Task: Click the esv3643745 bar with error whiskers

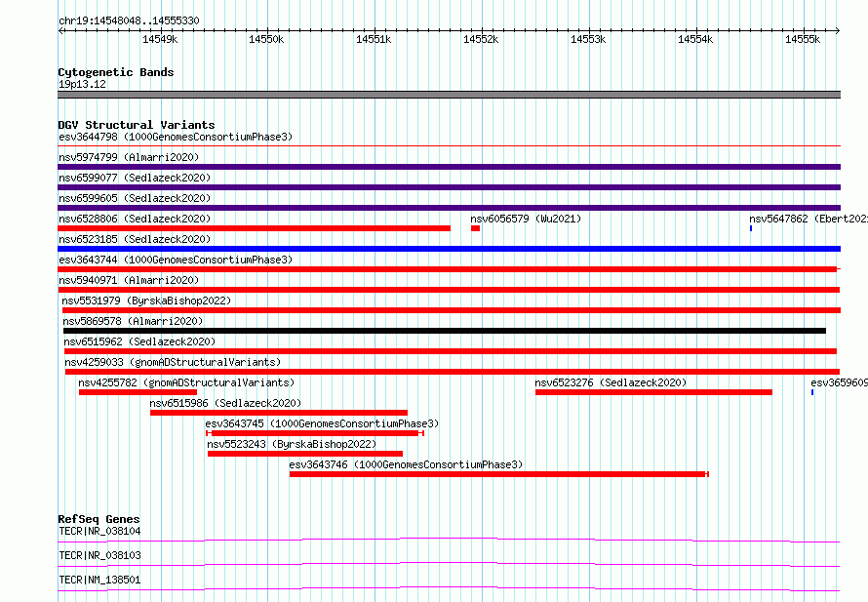Action: pyautogui.click(x=314, y=433)
